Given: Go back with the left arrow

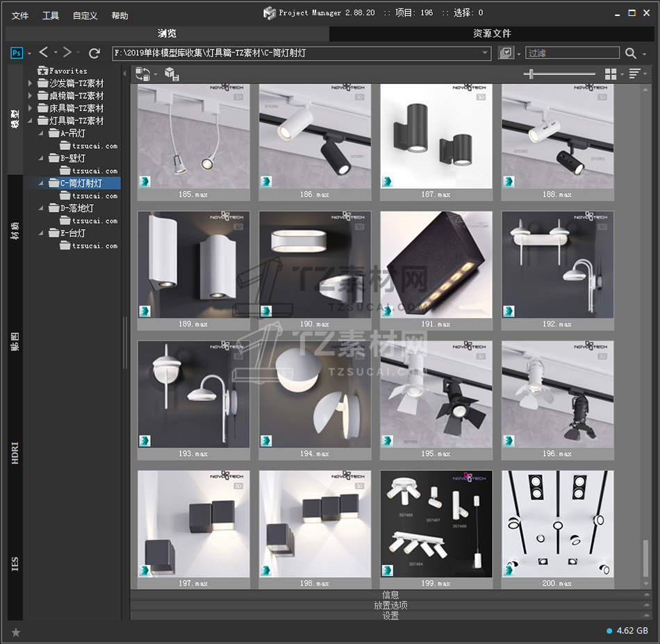Looking at the screenshot, I should 44,53.
